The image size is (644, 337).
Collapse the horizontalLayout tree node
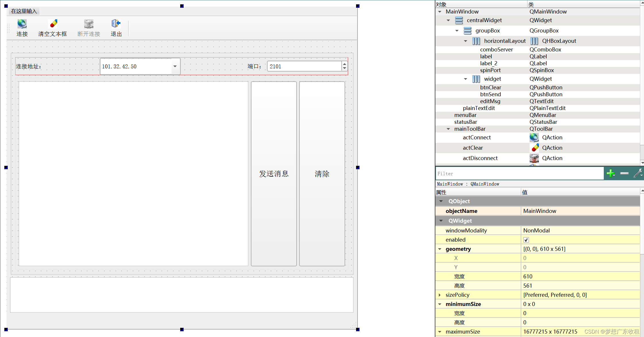pyautogui.click(x=466, y=41)
